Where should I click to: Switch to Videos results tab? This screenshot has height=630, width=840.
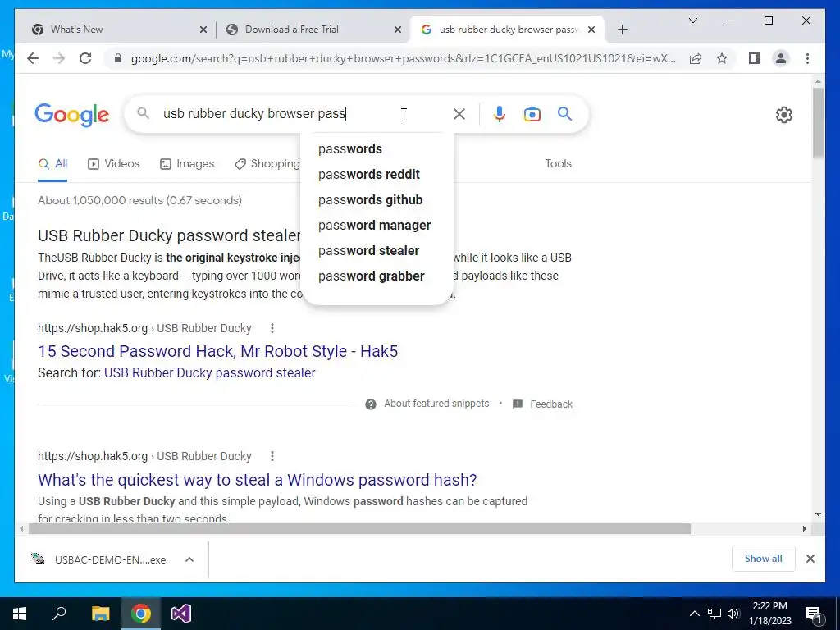[x=113, y=163]
